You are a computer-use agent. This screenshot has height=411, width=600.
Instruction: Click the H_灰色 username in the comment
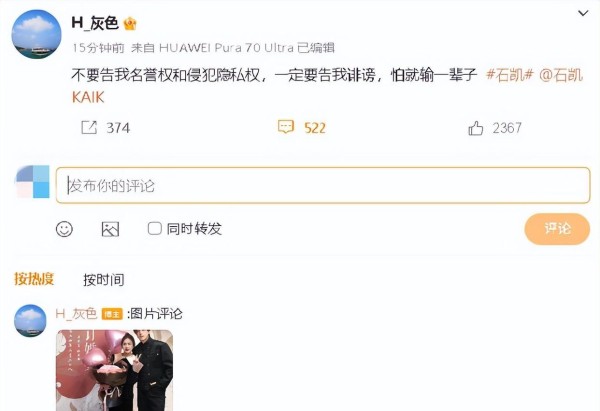tap(76, 314)
